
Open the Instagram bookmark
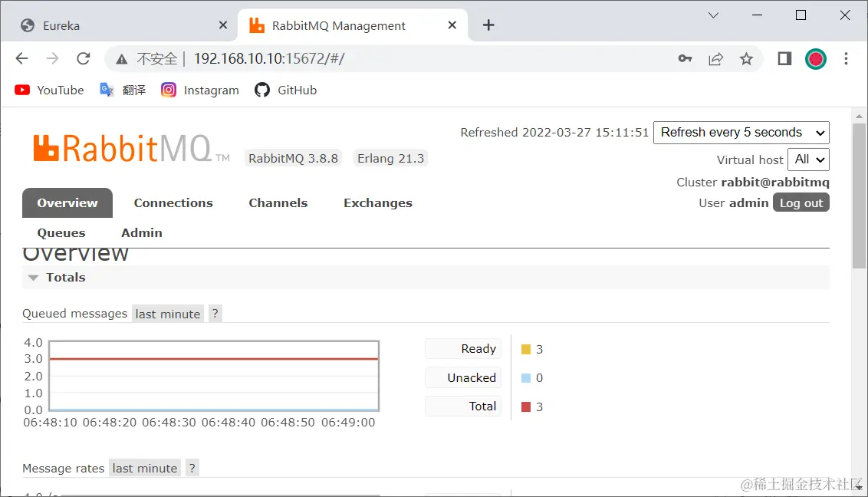click(x=200, y=91)
